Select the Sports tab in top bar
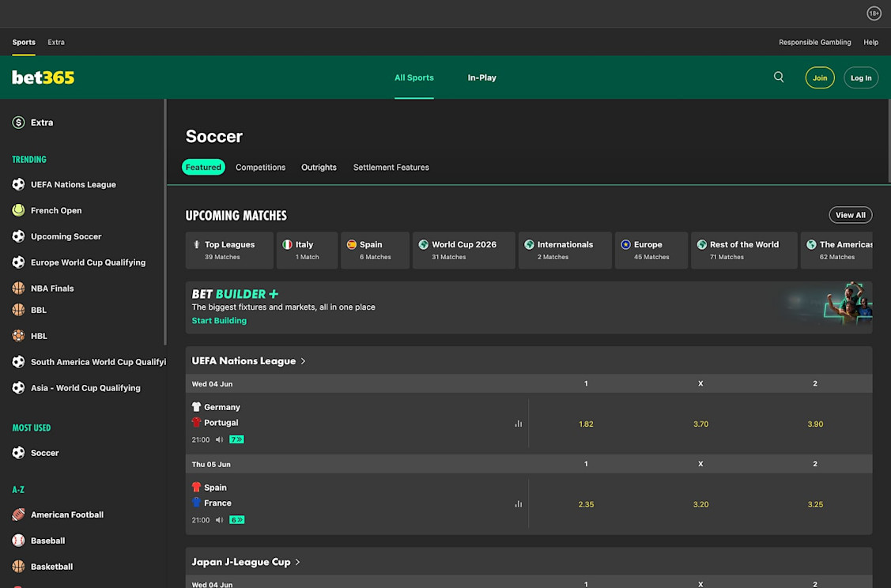This screenshot has height=588, width=891. click(24, 42)
